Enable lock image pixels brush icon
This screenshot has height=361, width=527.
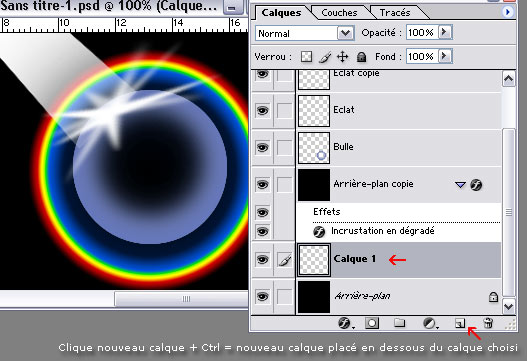click(x=325, y=57)
